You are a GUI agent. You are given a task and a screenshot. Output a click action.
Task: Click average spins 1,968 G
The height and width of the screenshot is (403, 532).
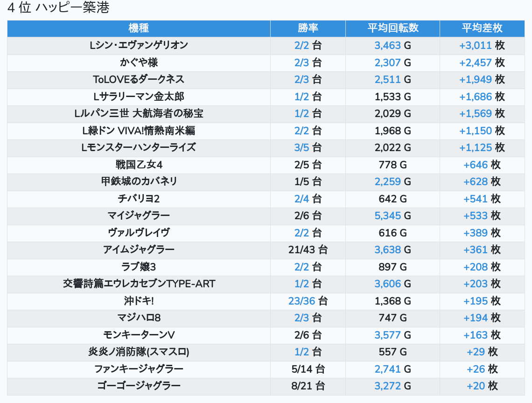pos(393,131)
